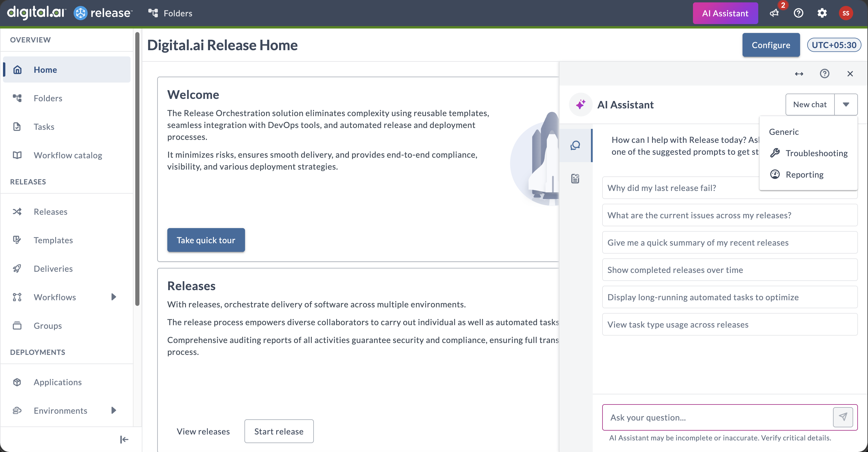Choose prompt quick summary of recent releases

[730, 242]
